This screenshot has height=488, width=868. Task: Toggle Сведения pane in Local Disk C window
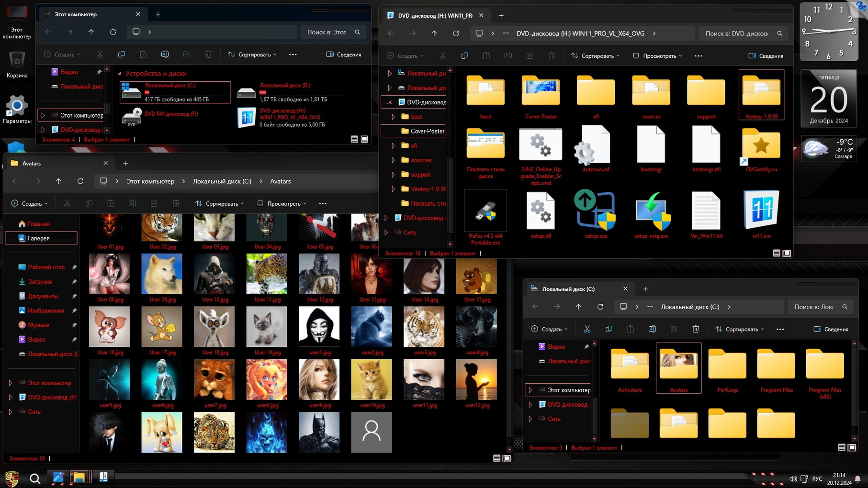(x=831, y=329)
